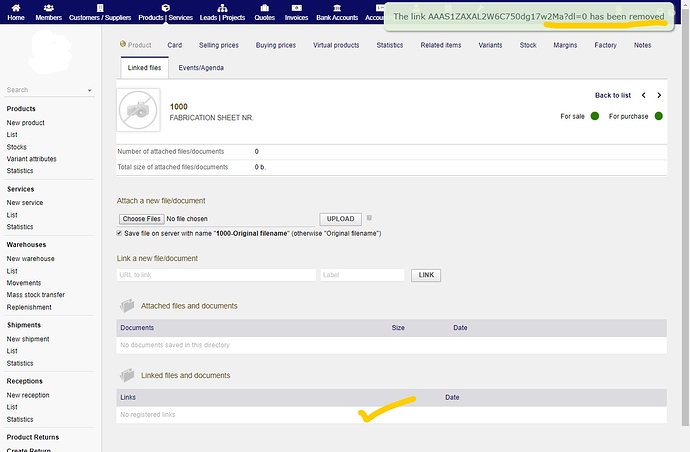The width and height of the screenshot is (690, 452).
Task: Open the Home menu icon
Action: coord(16,6)
